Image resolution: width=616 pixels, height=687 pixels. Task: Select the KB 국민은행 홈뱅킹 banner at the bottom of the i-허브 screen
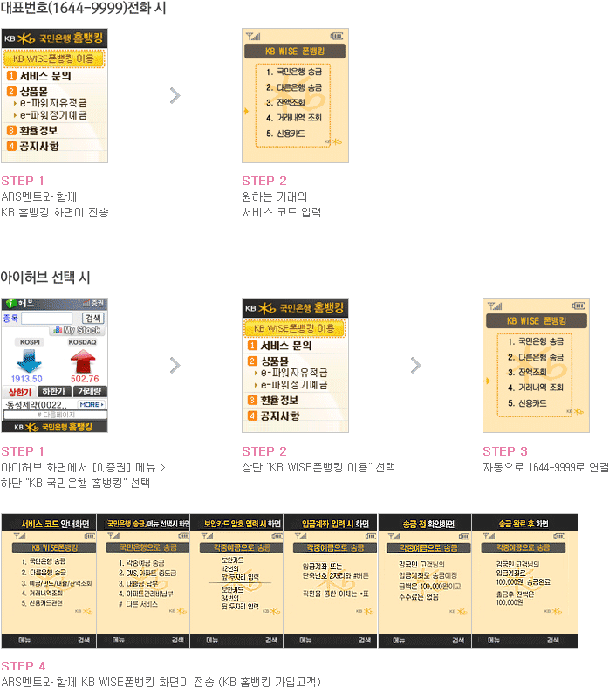pyautogui.click(x=55, y=427)
